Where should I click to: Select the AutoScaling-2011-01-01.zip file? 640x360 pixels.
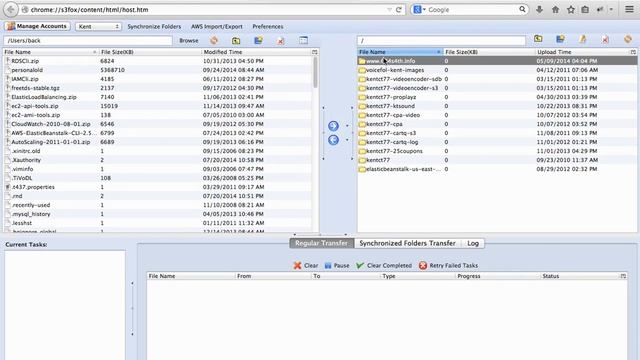pyautogui.click(x=158, y=142)
